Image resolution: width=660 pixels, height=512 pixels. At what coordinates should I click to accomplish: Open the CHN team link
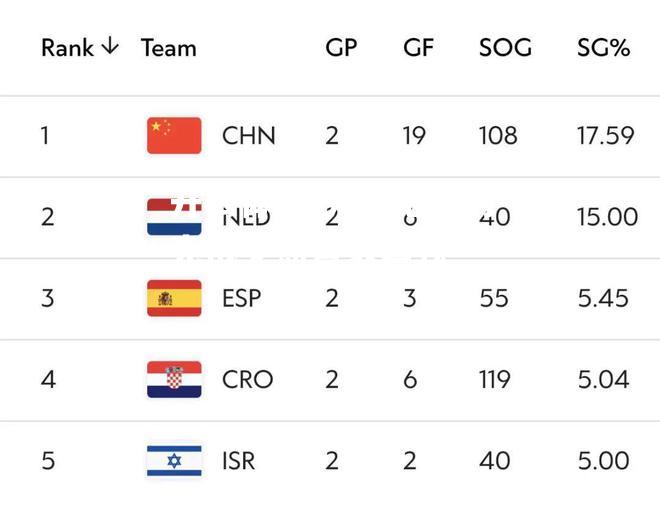(249, 136)
